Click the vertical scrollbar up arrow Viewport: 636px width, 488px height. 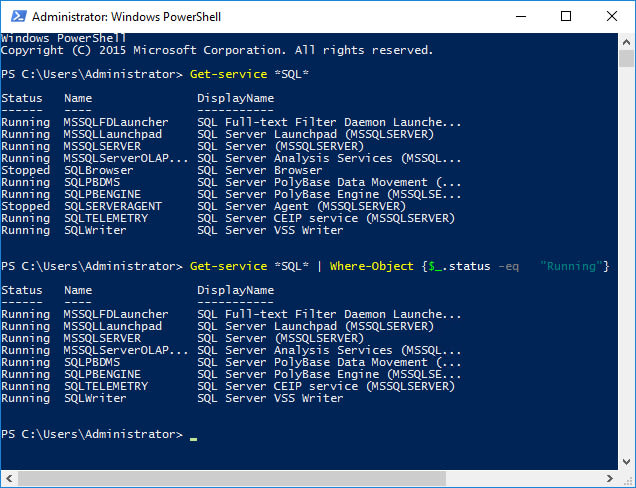[x=626, y=42]
